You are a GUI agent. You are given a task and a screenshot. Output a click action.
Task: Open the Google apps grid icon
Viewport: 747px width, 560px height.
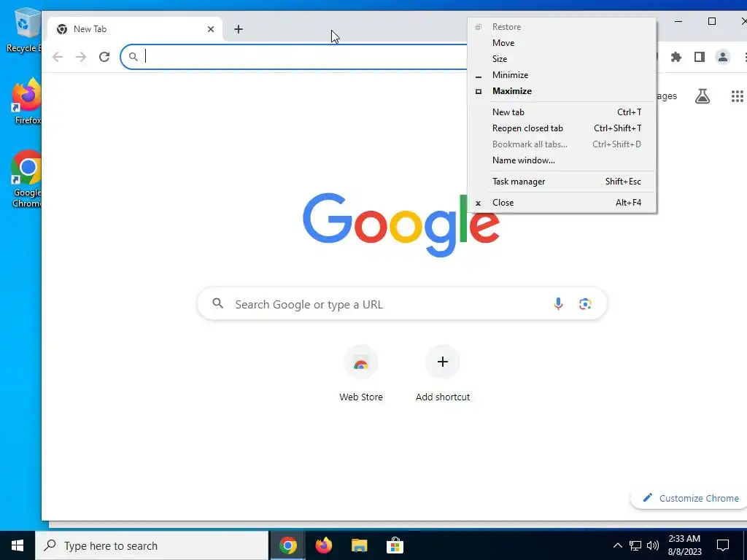click(737, 96)
